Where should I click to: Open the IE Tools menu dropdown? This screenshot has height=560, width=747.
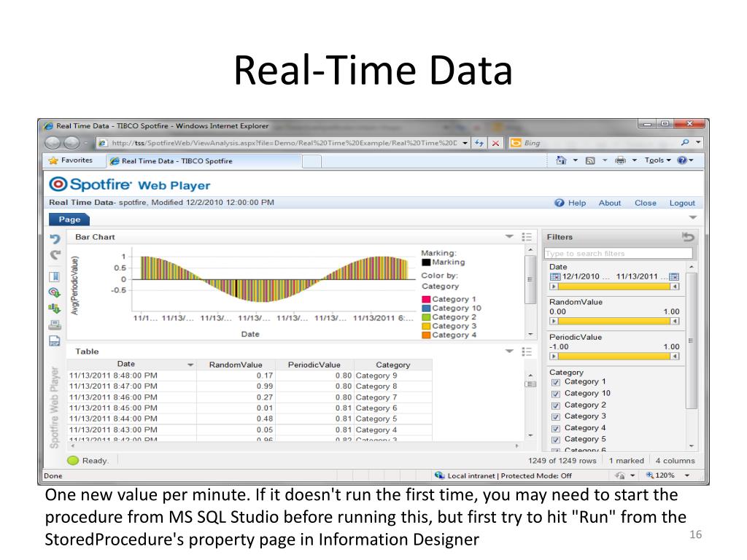(658, 160)
